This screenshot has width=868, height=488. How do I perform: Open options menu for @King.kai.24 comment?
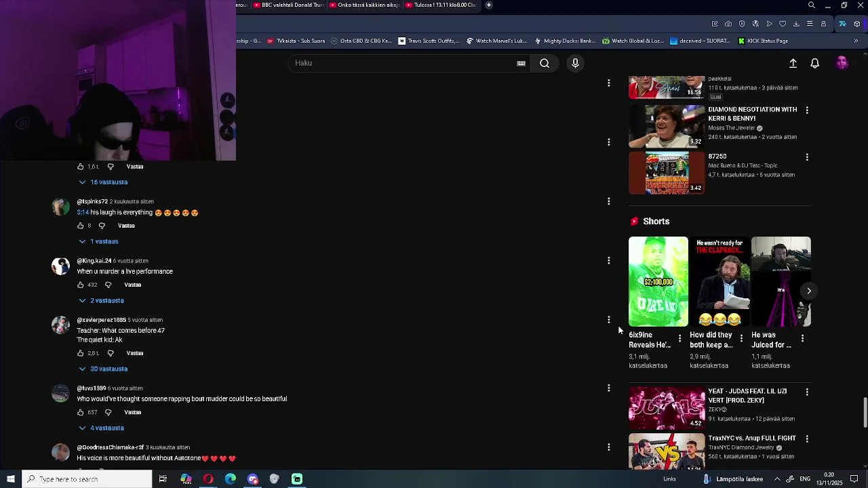609,260
